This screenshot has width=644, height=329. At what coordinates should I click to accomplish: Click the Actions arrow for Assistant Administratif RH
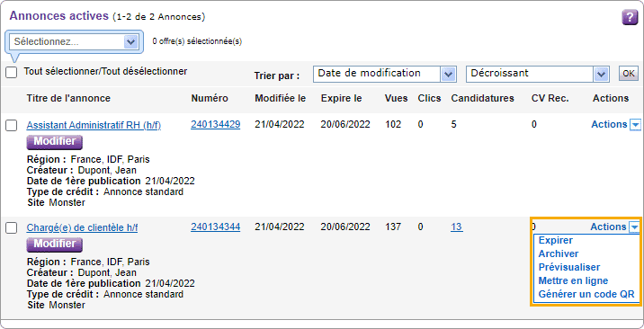[635, 125]
